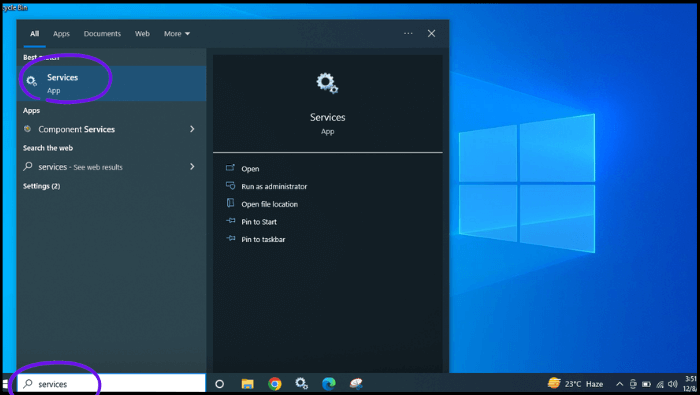This screenshot has height=395, width=700.
Task: Open the Services gear icon on taskbar
Action: pyautogui.click(x=301, y=383)
